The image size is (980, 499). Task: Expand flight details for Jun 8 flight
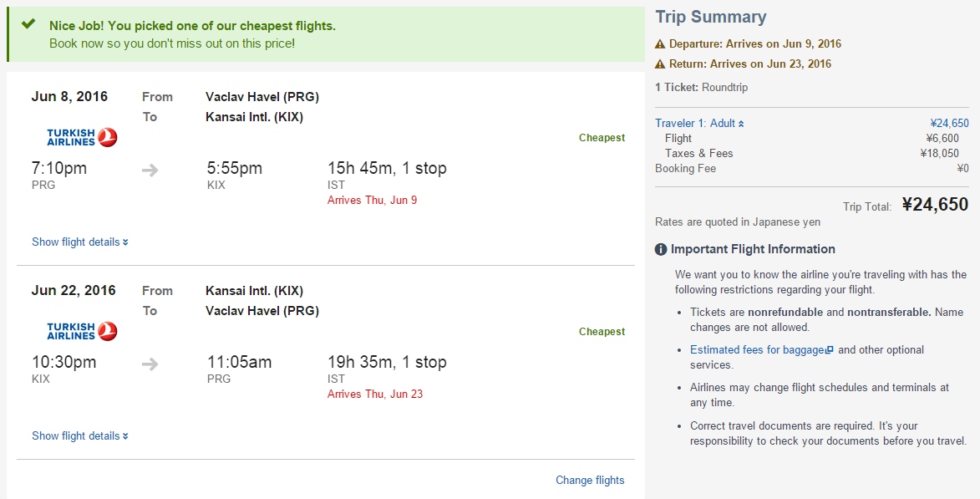tap(80, 242)
